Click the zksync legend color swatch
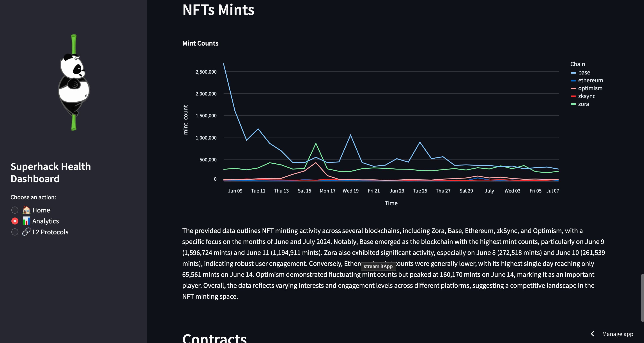 [x=573, y=96]
